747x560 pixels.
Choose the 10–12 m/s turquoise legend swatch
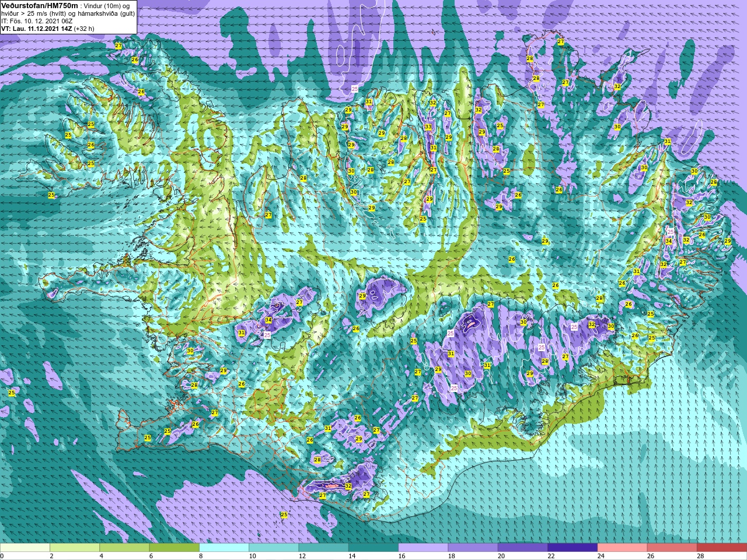274,548
